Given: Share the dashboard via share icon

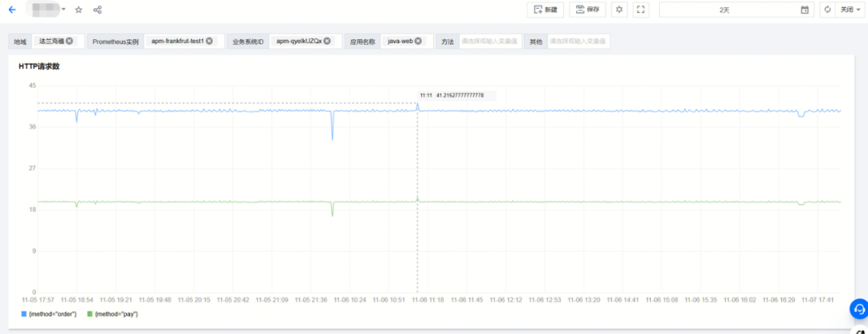Looking at the screenshot, I should pyautogui.click(x=97, y=10).
